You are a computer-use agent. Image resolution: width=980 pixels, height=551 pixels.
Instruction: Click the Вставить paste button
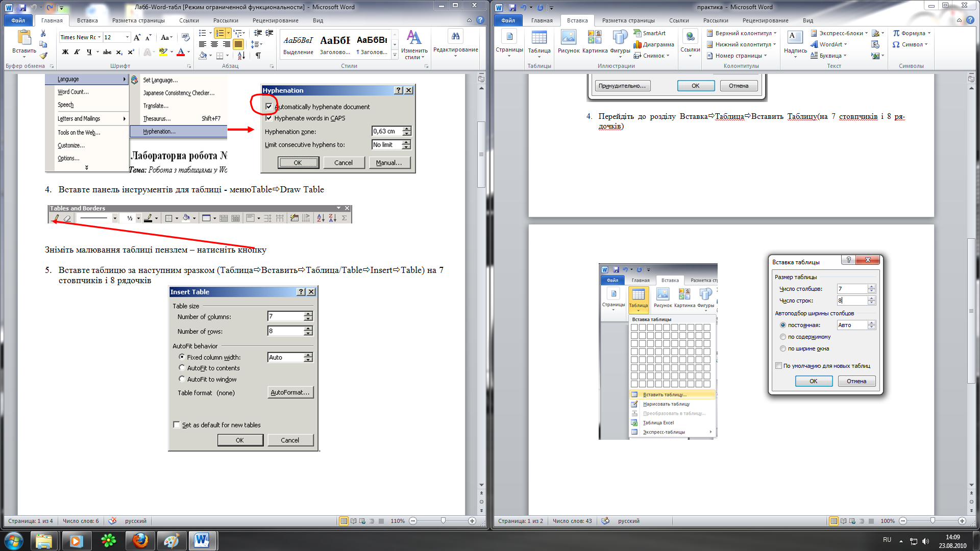24,43
